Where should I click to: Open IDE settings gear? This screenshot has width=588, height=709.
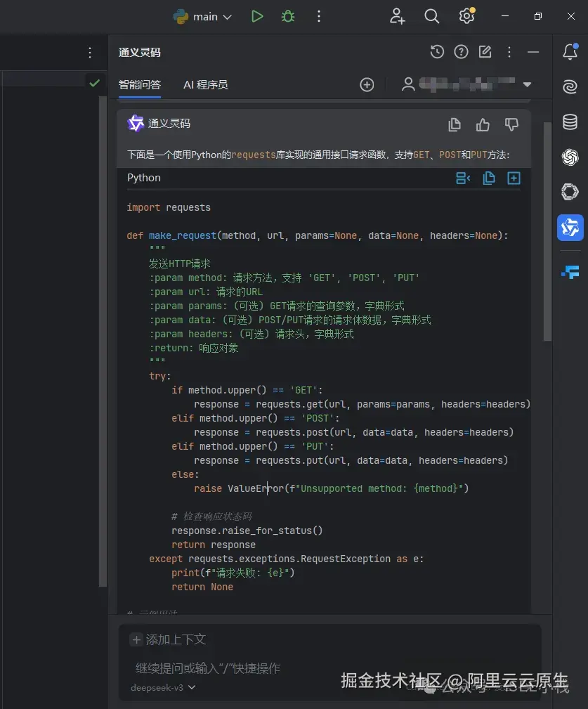467,16
